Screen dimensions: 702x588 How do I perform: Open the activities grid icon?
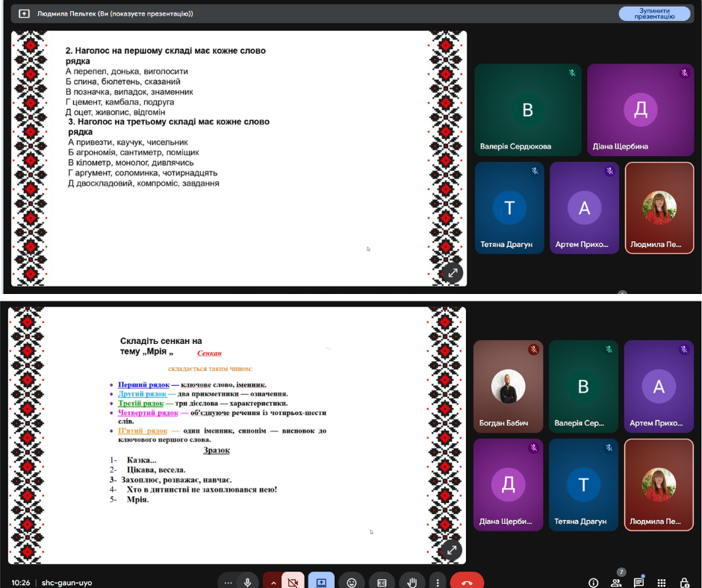662,583
